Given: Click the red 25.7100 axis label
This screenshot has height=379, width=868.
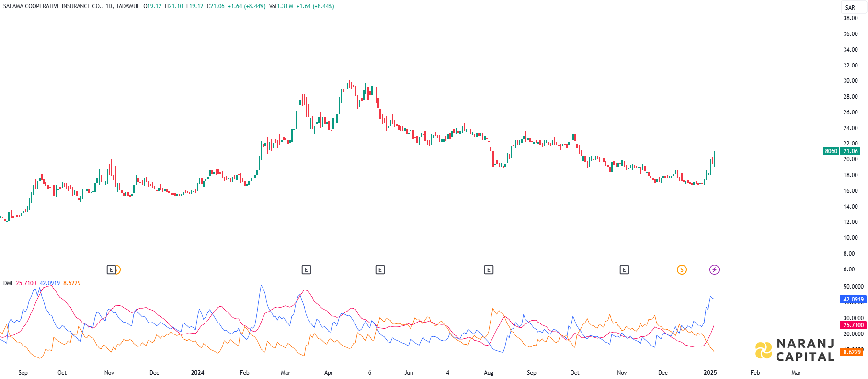Looking at the screenshot, I should point(853,325).
